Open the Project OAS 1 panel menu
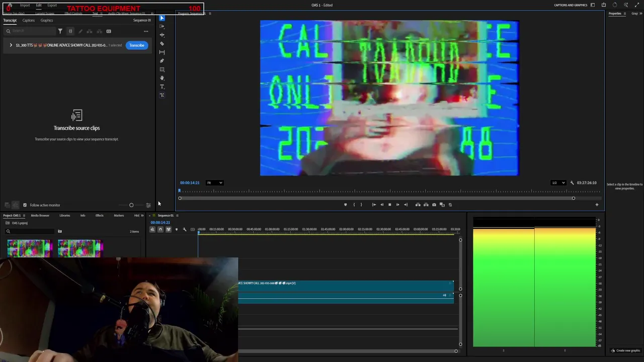This screenshot has height=362, width=644. [24, 216]
